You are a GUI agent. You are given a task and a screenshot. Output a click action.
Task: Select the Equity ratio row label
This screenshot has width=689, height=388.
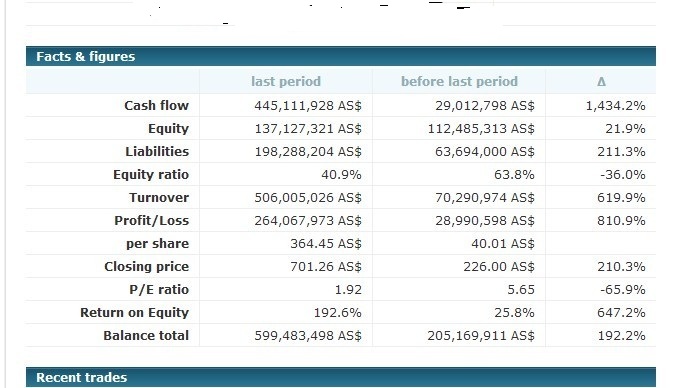pyautogui.click(x=151, y=174)
